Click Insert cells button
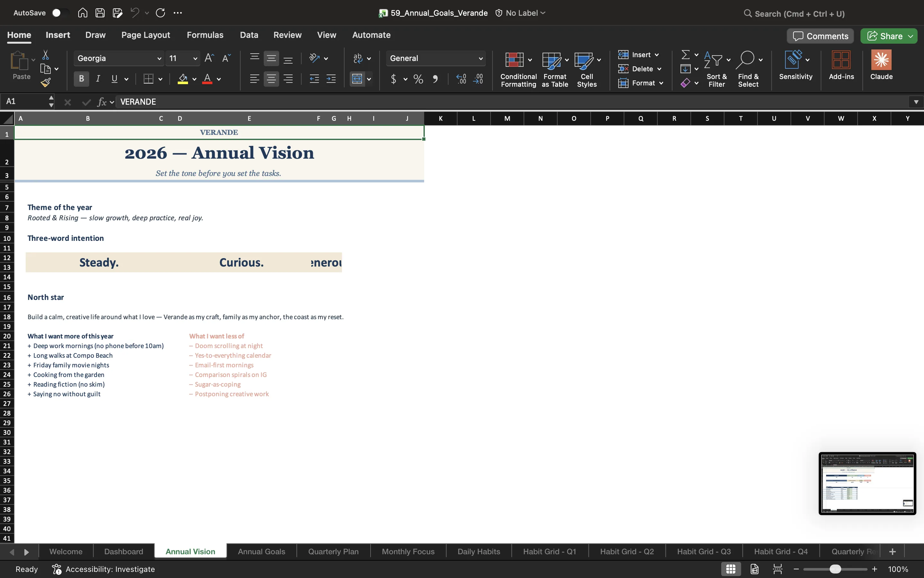 click(638, 55)
